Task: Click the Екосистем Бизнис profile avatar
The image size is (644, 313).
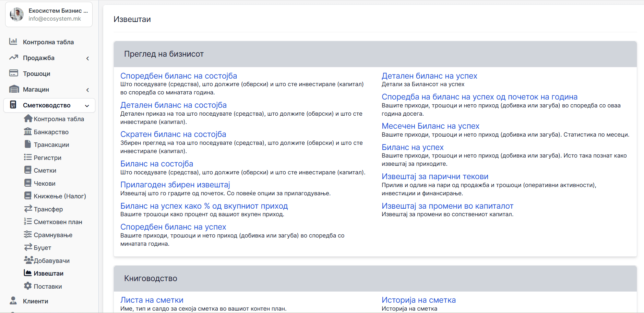Action: pos(17,14)
